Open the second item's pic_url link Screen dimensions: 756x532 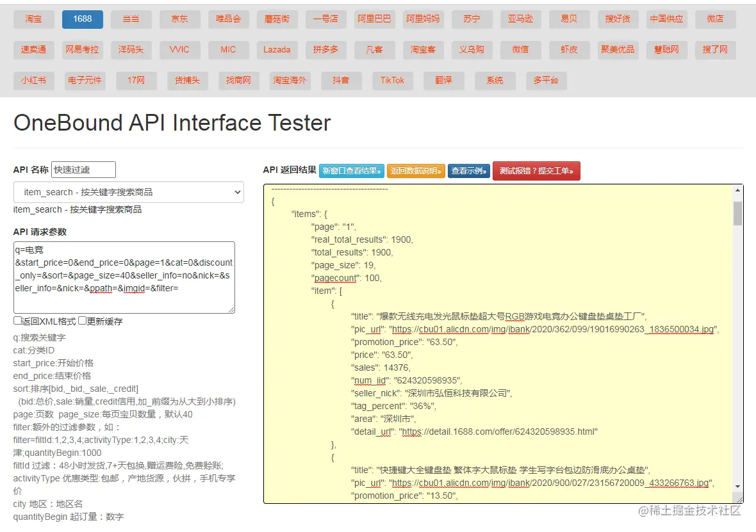coord(550,483)
